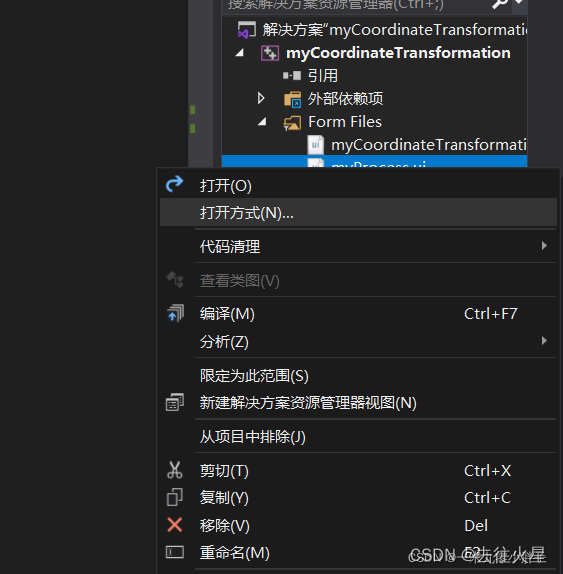Click the references icon beside 引用
The image size is (563, 574).
292,76
